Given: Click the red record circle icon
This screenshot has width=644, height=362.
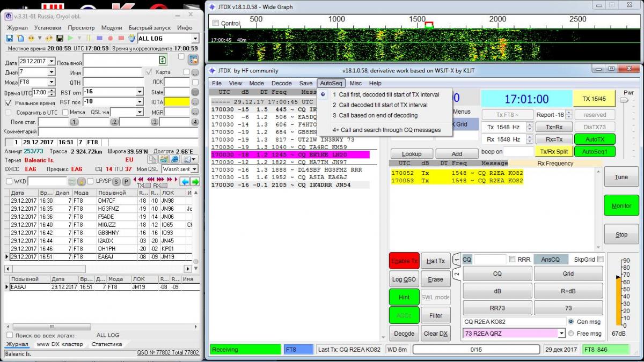Looking at the screenshot, I should coord(110,39).
